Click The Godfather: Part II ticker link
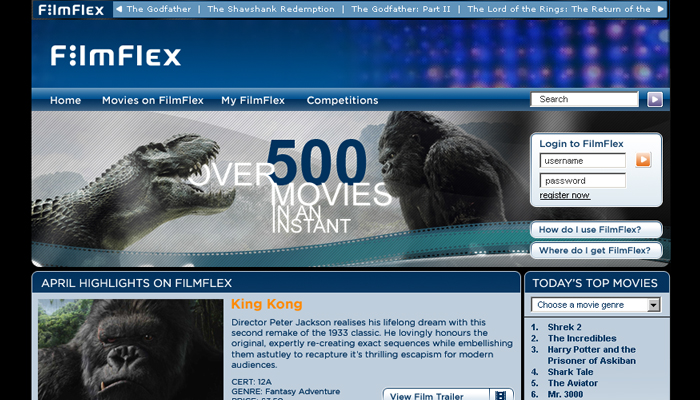The image size is (700, 400). [401, 9]
